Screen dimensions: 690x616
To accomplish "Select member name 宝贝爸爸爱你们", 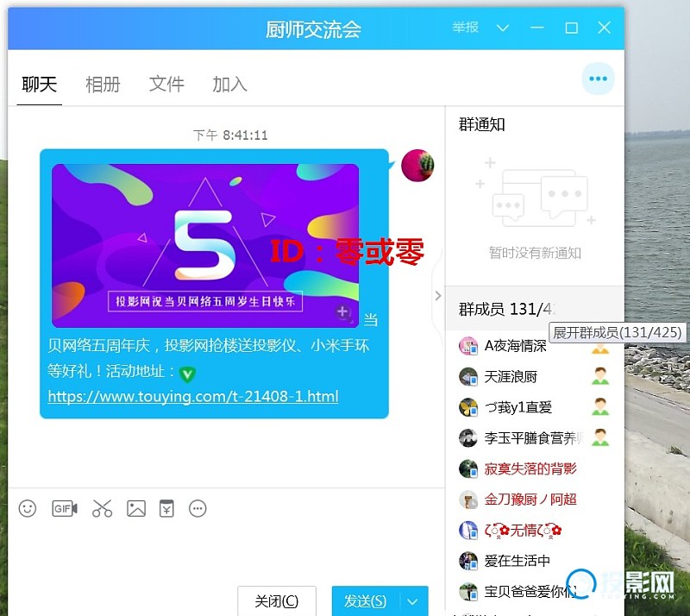I will coord(530,591).
